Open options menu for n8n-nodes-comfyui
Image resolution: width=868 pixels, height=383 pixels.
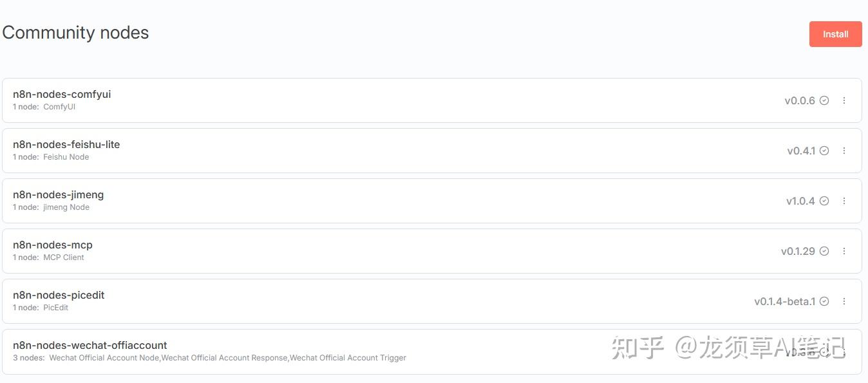pos(844,100)
